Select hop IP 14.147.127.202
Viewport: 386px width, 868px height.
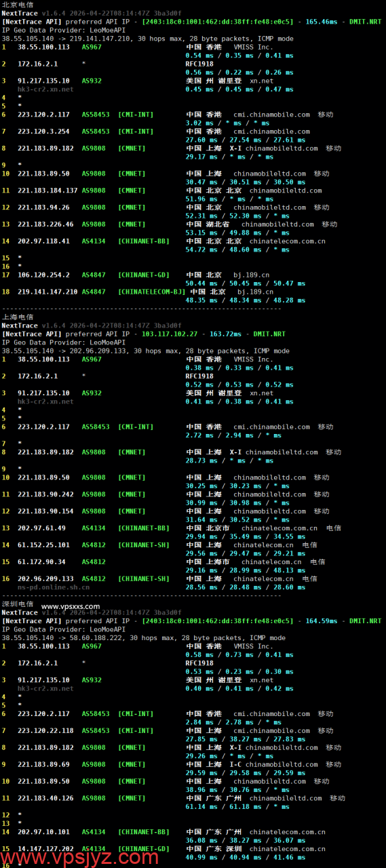click(45, 848)
